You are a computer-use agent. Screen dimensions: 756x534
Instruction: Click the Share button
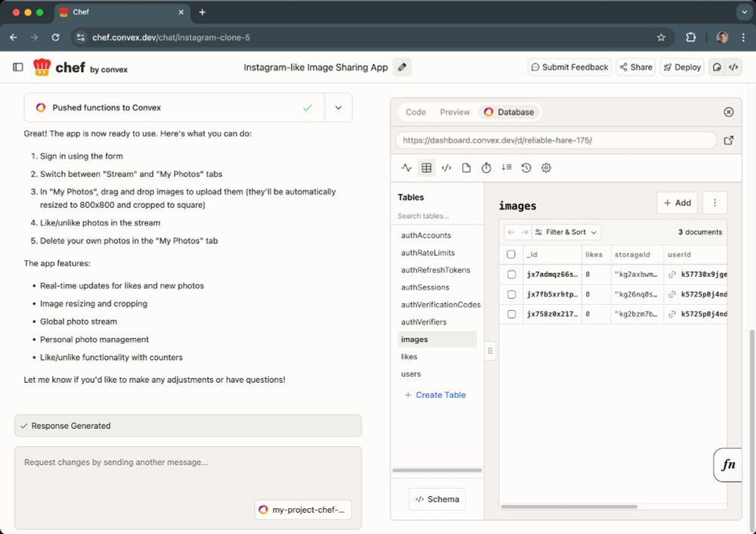[636, 67]
